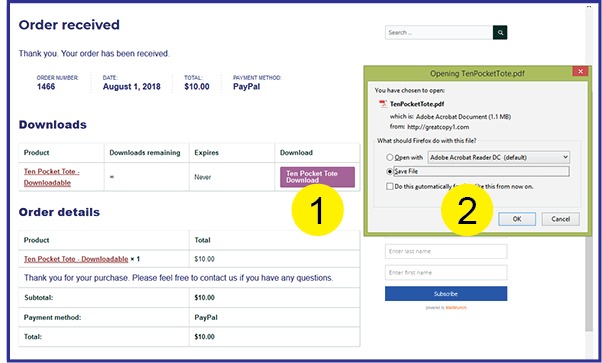Click the thank you for your purchase note
Screen dimensions: 602x363
click(x=179, y=278)
